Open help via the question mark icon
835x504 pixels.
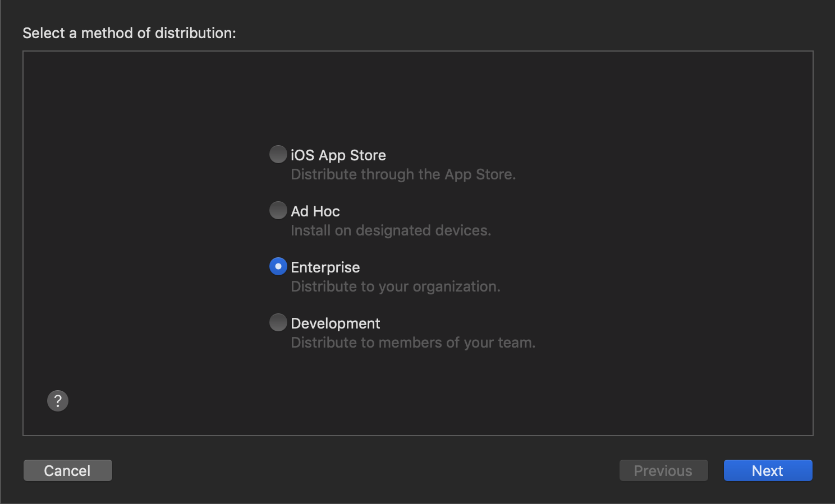(x=58, y=401)
